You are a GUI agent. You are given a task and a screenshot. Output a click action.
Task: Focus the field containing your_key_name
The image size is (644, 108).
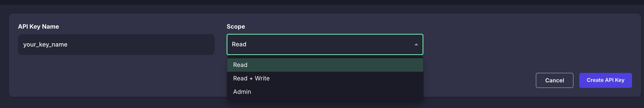point(116,44)
